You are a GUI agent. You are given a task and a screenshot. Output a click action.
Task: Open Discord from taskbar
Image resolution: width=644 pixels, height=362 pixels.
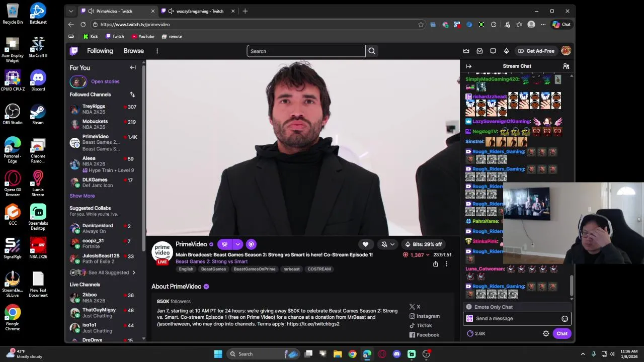[x=396, y=354]
